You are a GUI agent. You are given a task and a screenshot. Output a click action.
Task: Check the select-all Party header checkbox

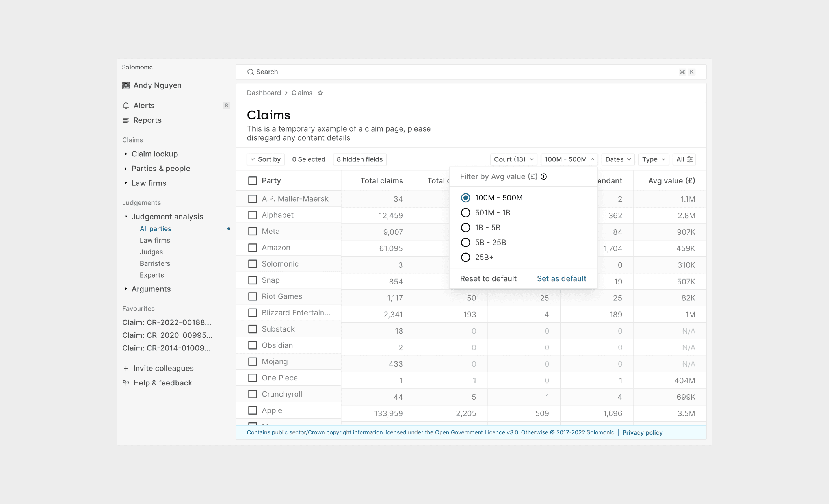253,181
